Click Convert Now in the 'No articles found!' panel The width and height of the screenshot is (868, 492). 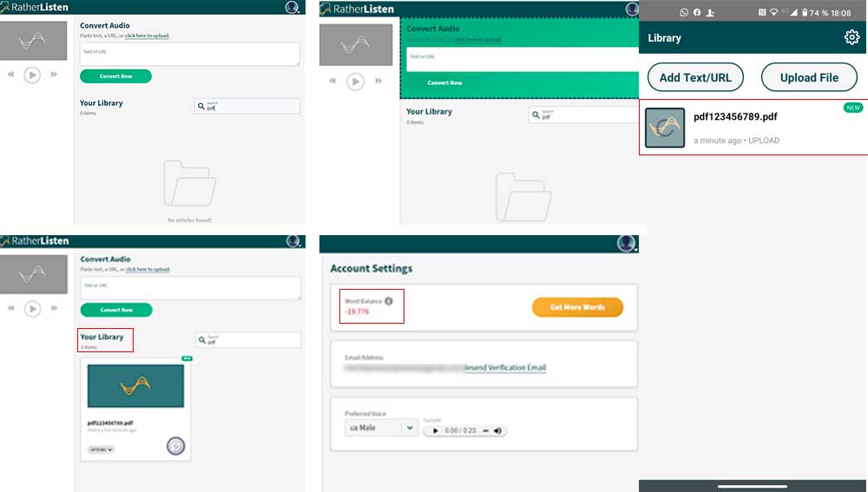[115, 75]
